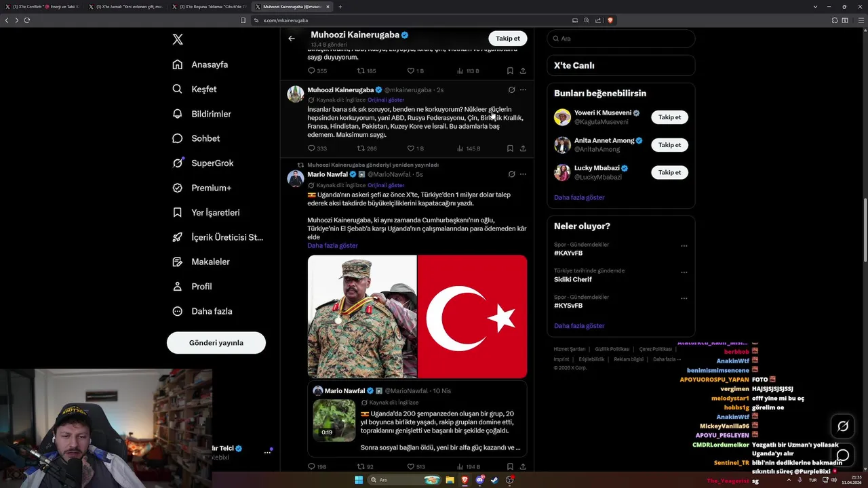This screenshot has width=868, height=488.
Task: Reply to the post with 355 comments
Action: pos(317,70)
